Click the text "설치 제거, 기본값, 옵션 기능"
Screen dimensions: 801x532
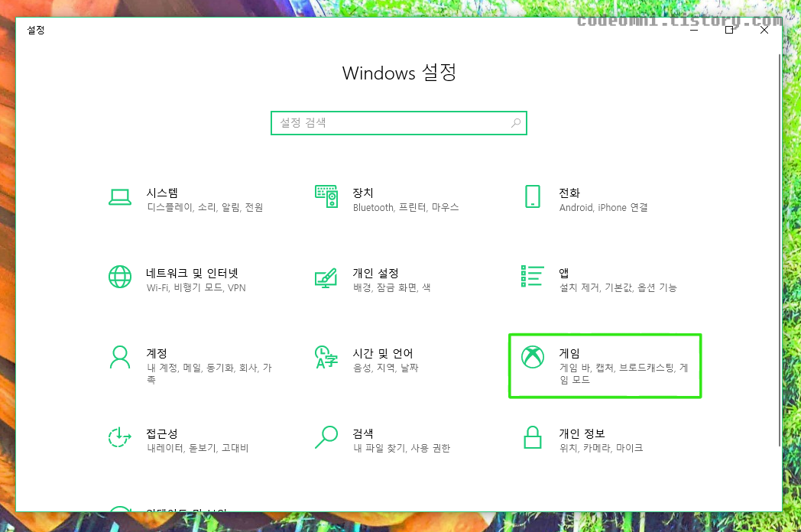pyautogui.click(x=618, y=287)
